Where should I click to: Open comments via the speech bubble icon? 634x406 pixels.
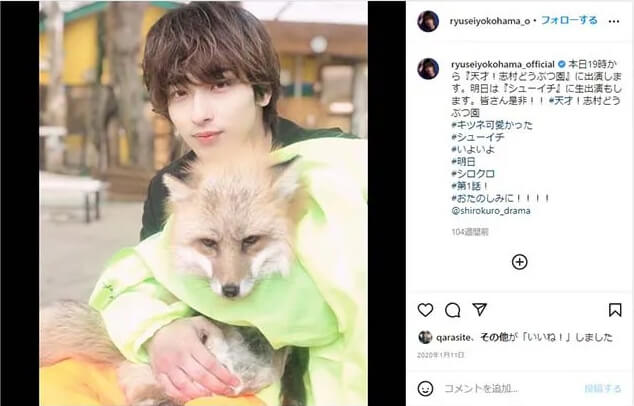click(x=452, y=310)
